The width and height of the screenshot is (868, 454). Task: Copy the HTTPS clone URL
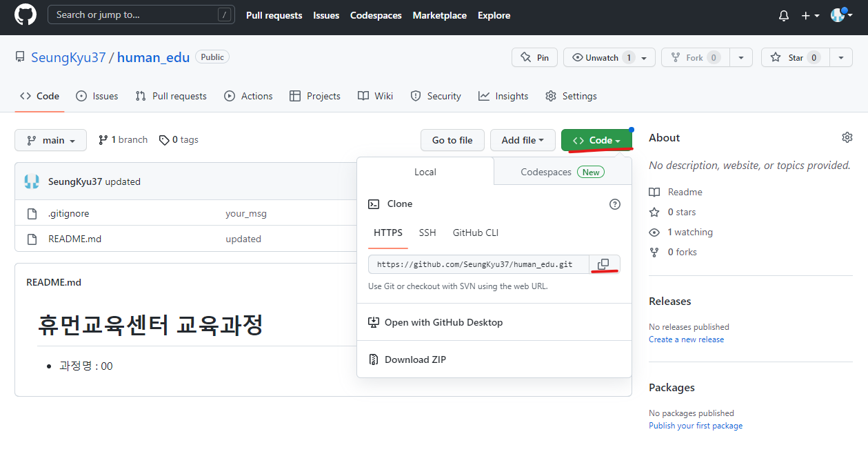603,264
